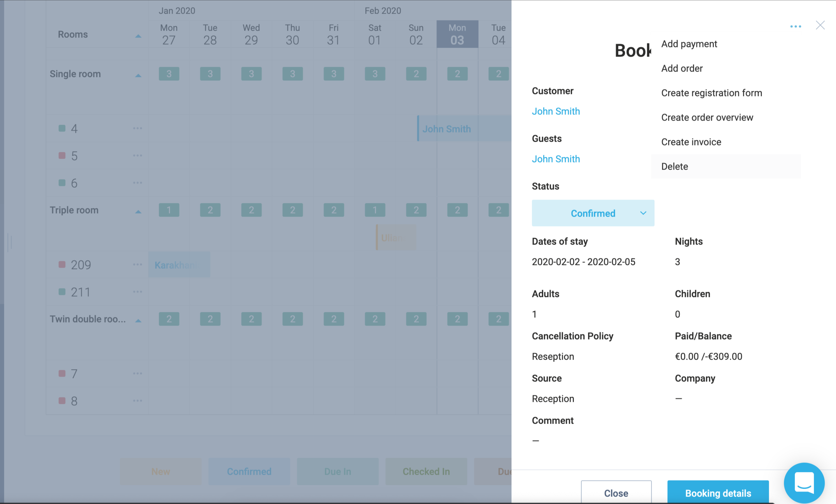
Task: Click the 'Twin double roo...' group label
Action: [88, 319]
